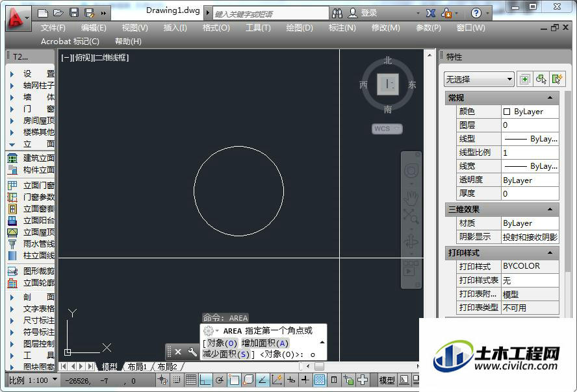Open the 格式(O) menu
Viewport: 577px width, 392px height.
[x=216, y=28]
